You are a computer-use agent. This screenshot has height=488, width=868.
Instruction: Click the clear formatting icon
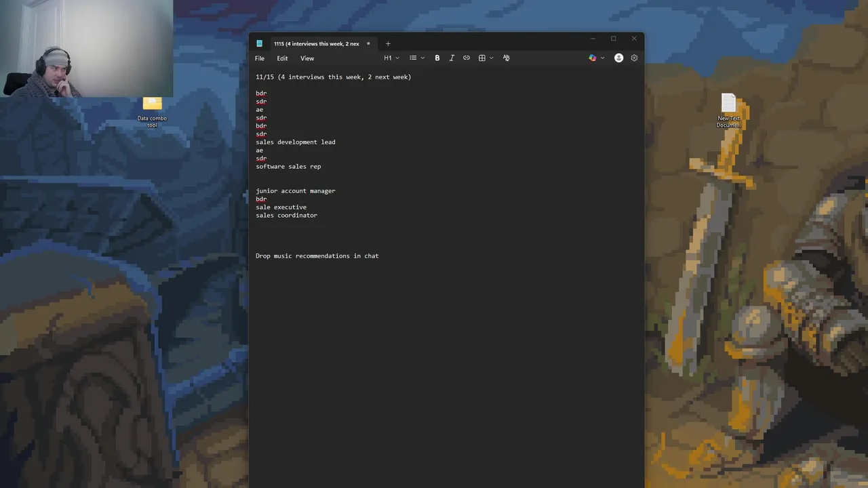pyautogui.click(x=506, y=58)
